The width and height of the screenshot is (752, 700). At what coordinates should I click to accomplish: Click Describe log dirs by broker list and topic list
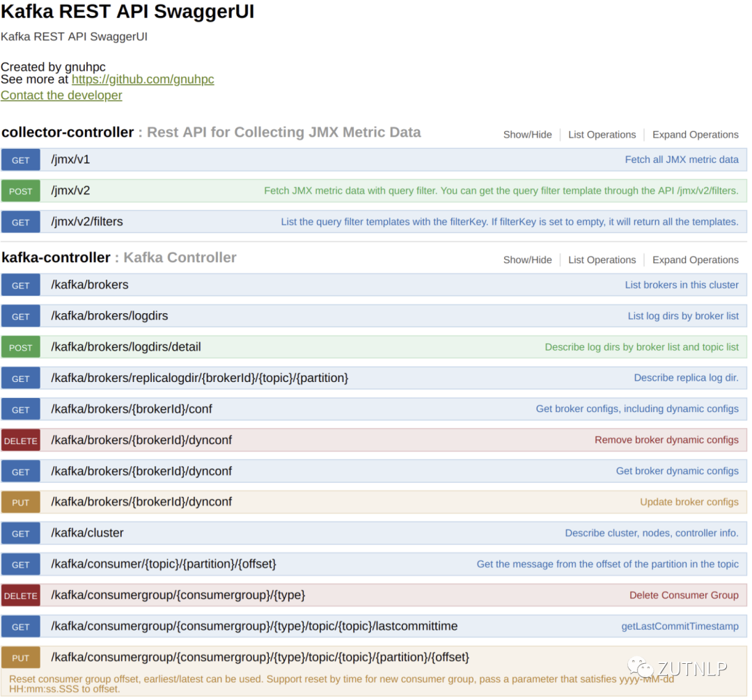click(x=642, y=347)
